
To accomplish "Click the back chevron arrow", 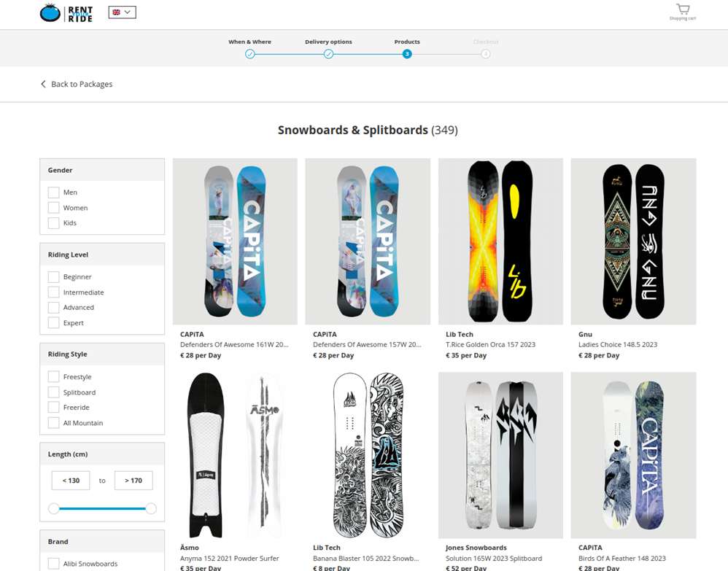I will coord(43,84).
